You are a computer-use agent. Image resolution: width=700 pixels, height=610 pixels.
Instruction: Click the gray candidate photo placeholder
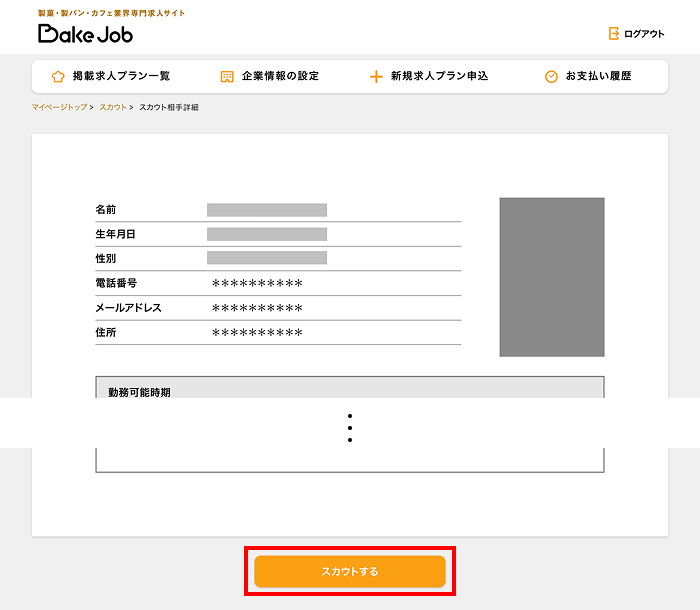pos(552,277)
